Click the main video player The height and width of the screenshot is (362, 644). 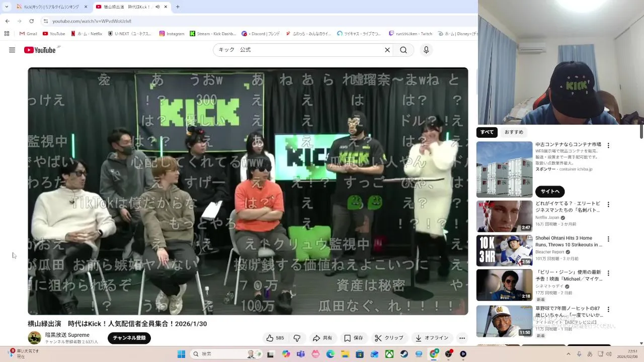(248, 191)
